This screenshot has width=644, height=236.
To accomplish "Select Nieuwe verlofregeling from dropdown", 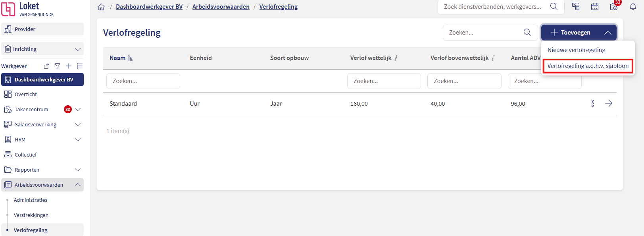I will 577,50.
